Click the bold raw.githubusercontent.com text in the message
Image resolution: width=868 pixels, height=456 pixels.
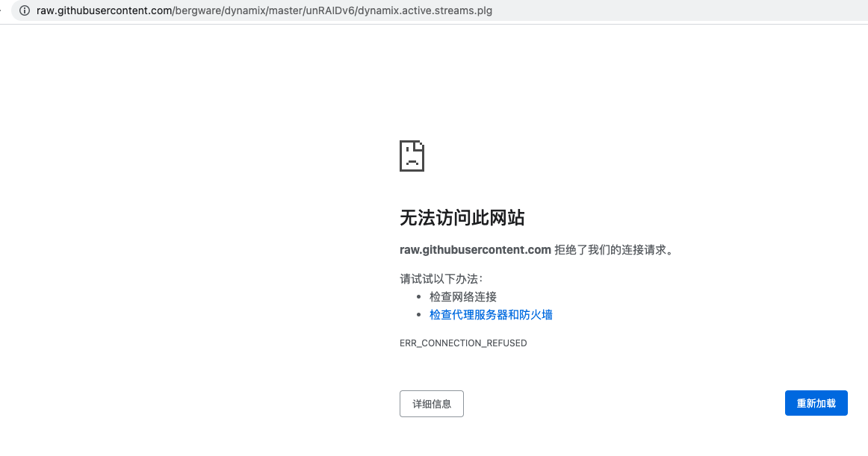[476, 250]
